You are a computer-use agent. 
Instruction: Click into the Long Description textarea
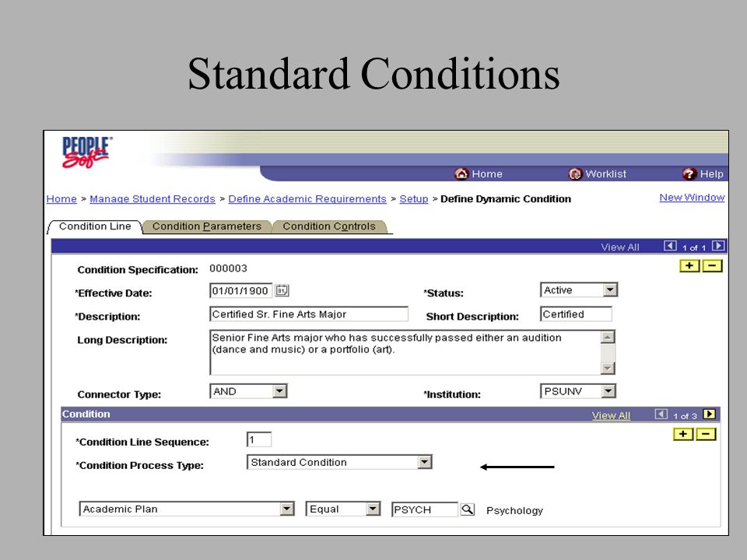click(x=405, y=352)
